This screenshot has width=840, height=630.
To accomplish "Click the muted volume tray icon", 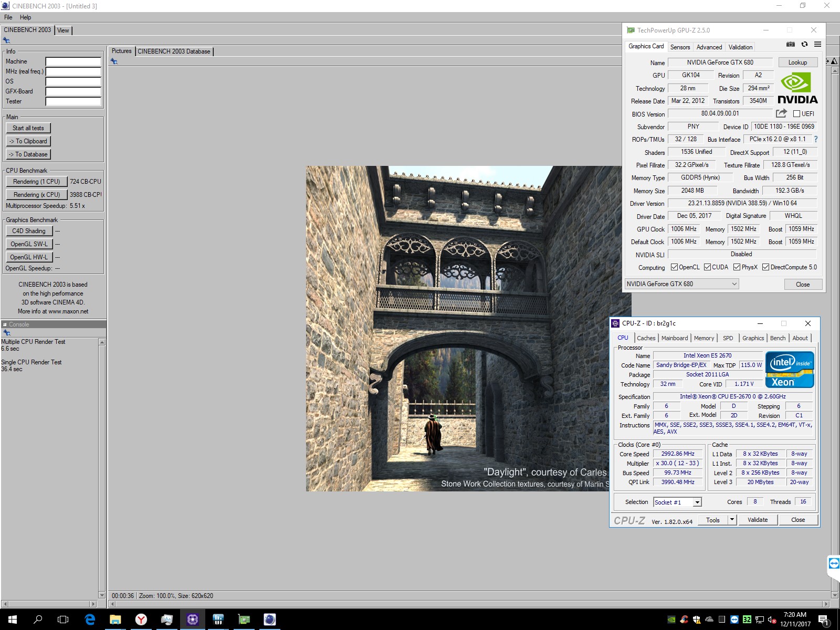I will [772, 619].
